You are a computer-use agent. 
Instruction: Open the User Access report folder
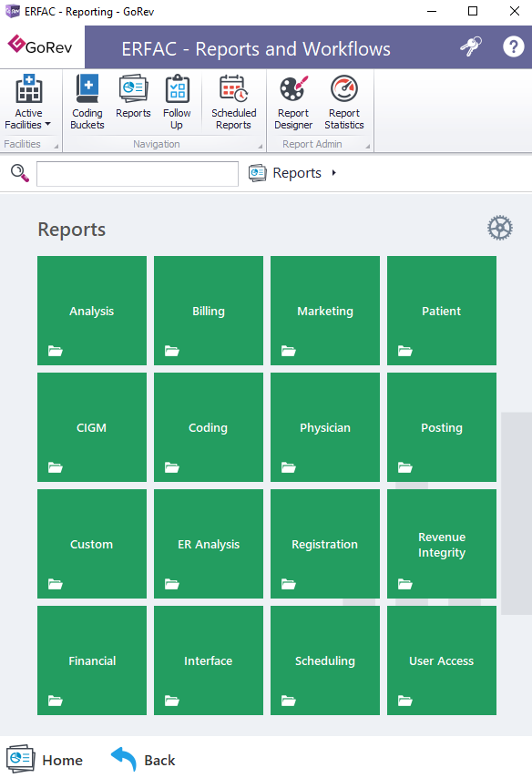coord(442,660)
